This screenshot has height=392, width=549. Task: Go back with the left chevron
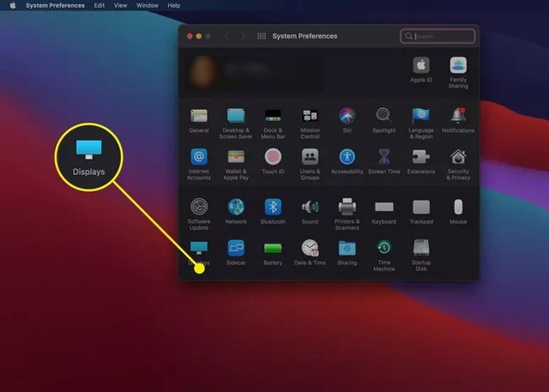click(x=226, y=36)
